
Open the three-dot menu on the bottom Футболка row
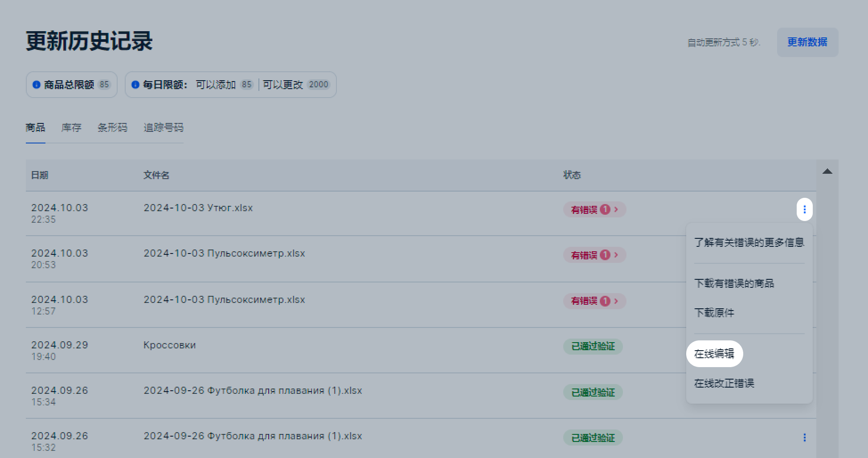pyautogui.click(x=805, y=438)
